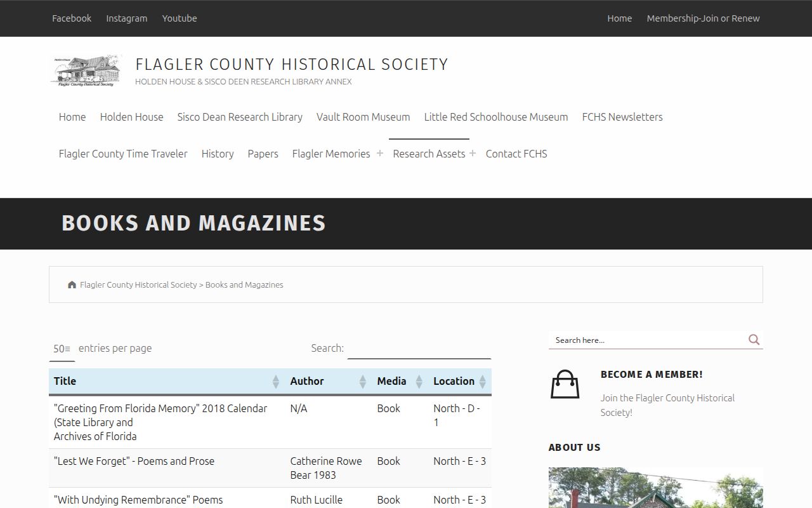Open the Youtube link in top bar

180,18
